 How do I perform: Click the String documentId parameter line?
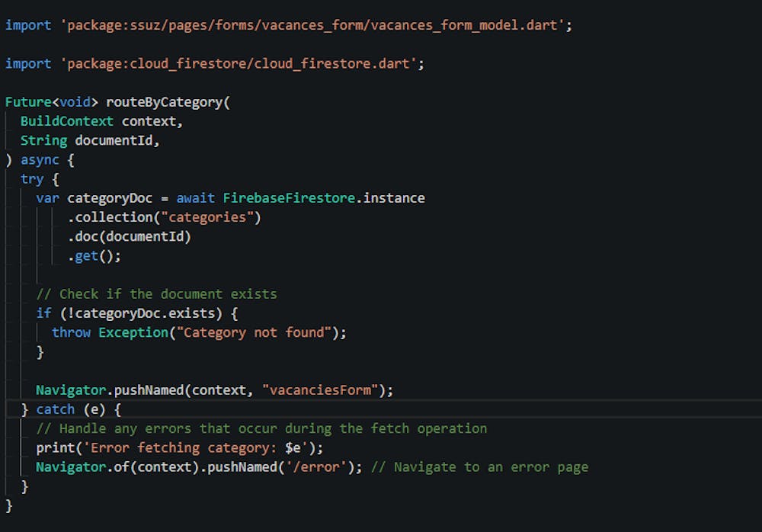(x=89, y=140)
